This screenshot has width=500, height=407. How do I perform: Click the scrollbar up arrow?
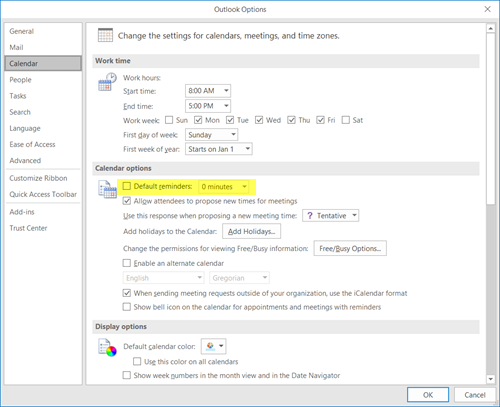(x=490, y=28)
